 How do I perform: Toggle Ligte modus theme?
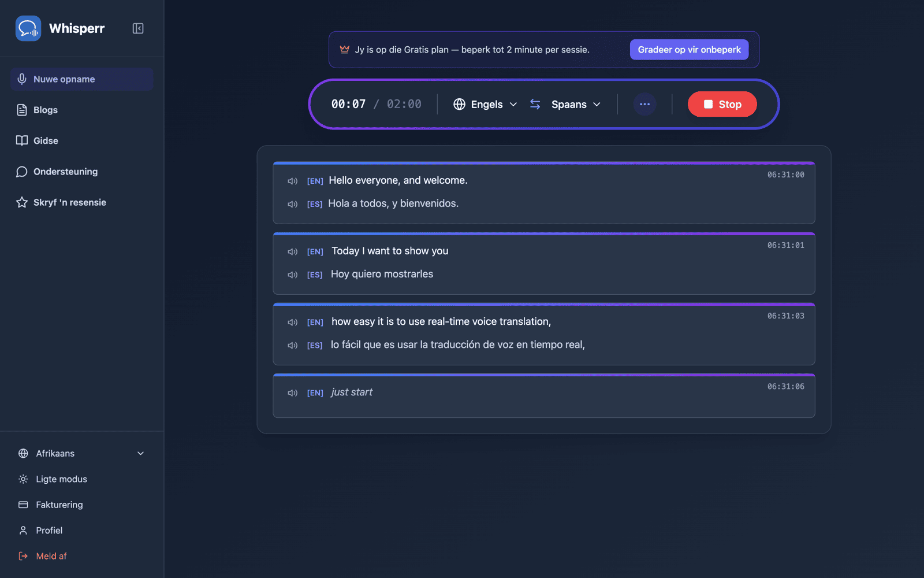[x=81, y=479]
